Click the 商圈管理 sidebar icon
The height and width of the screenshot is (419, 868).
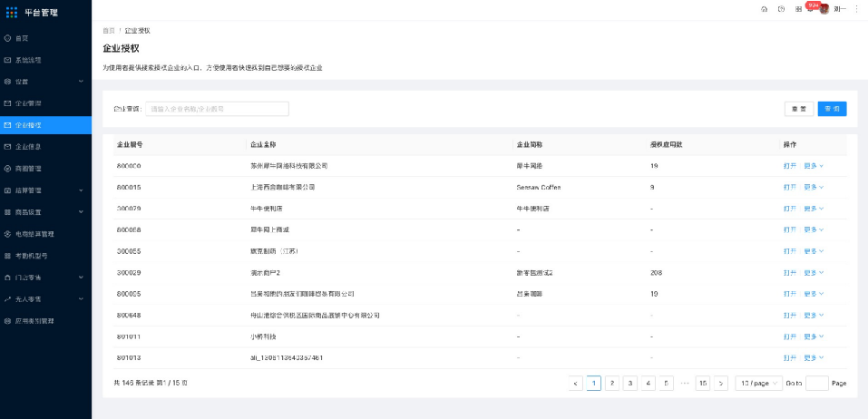tap(7, 169)
